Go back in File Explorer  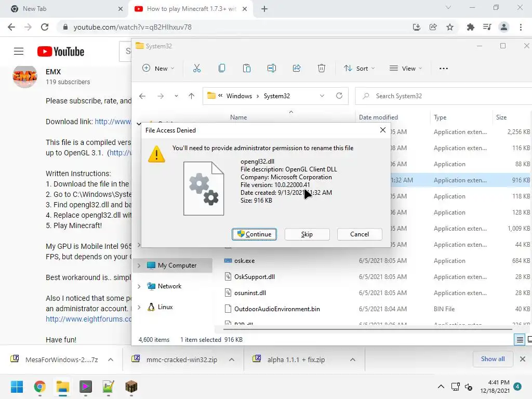coord(142,96)
